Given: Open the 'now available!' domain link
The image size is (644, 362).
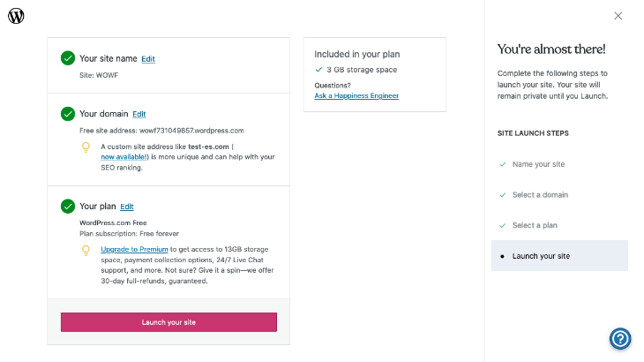Looking at the screenshot, I should [124, 157].
